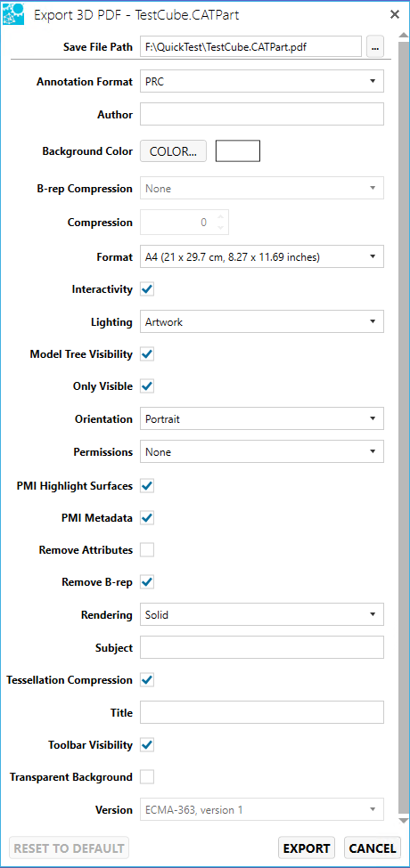Viewport: 410px width, 868px height.
Task: Click the application logo icon in title bar
Action: (x=13, y=14)
